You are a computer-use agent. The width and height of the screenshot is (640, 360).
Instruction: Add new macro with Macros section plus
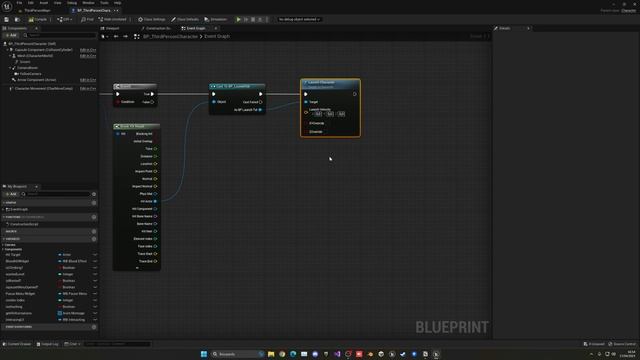(94, 231)
